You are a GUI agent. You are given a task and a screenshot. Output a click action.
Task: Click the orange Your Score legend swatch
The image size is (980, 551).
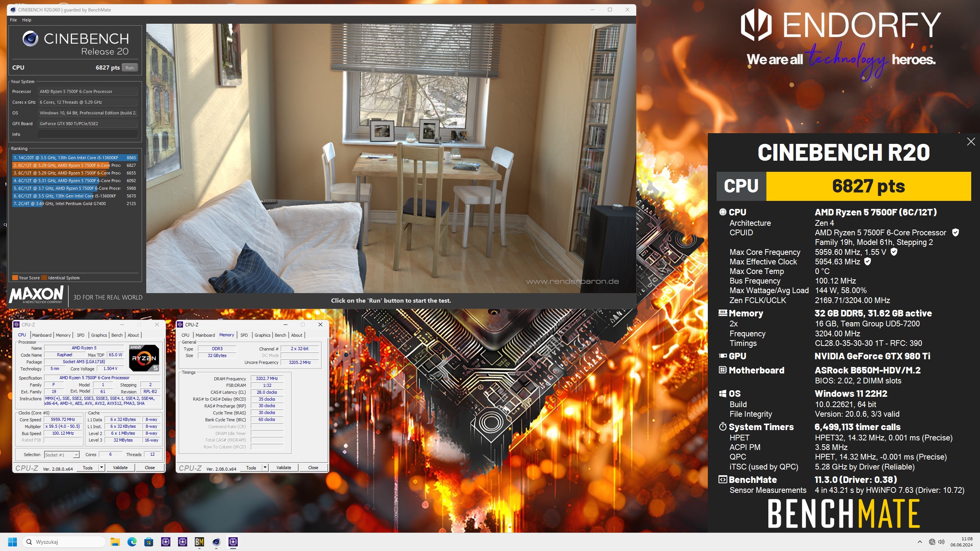pyautogui.click(x=15, y=278)
